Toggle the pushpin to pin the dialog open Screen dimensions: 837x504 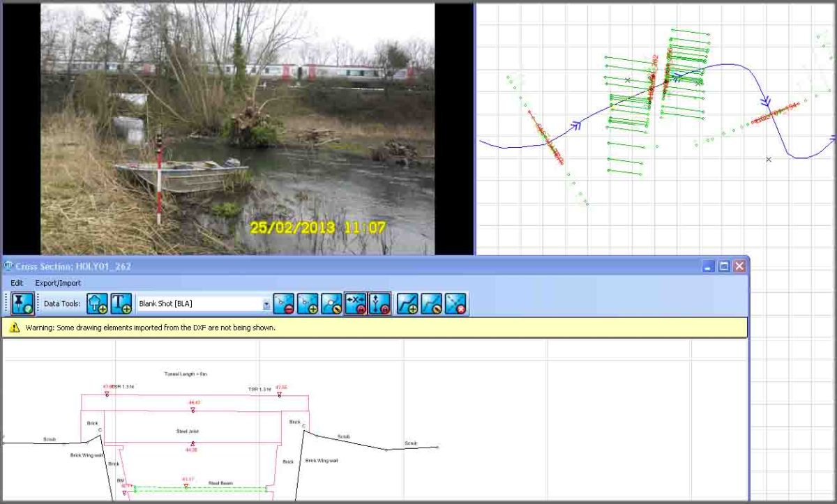(21, 303)
